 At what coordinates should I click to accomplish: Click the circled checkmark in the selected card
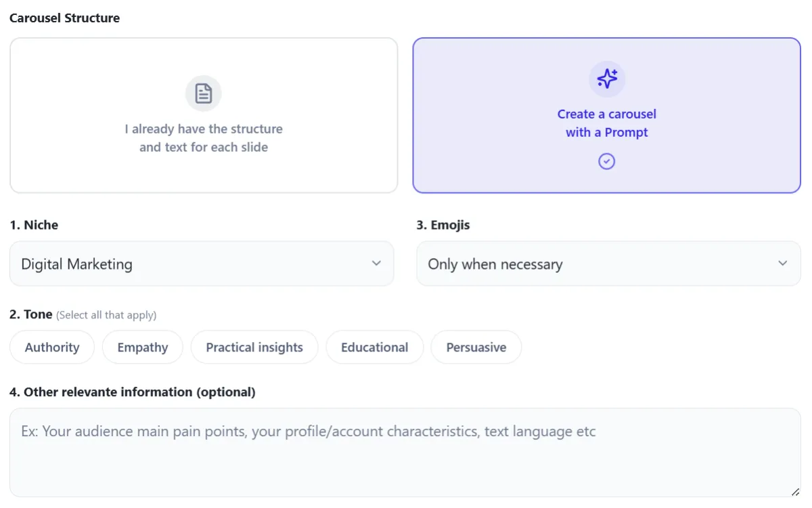point(607,161)
